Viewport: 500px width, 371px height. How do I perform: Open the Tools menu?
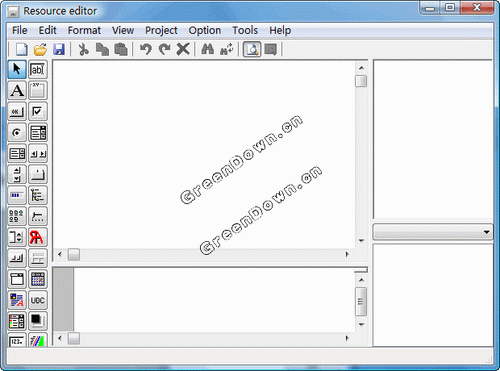pyautogui.click(x=245, y=30)
